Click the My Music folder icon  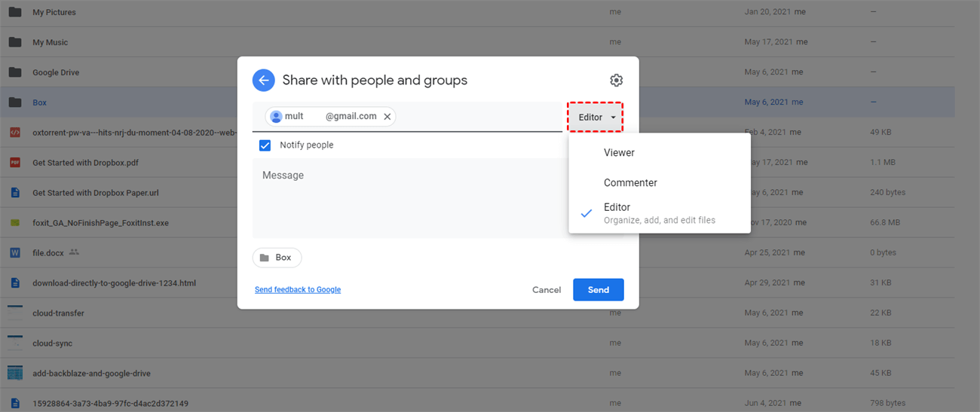point(15,42)
